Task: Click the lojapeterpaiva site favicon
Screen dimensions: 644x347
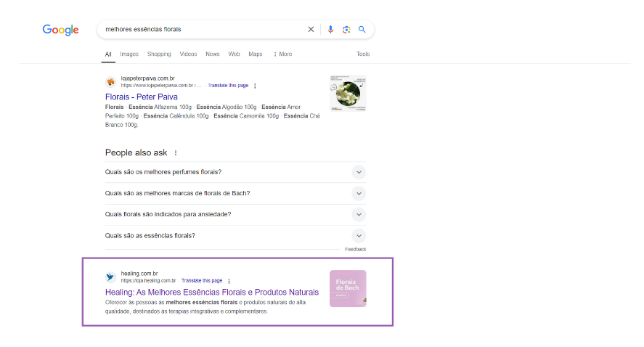Action: [110, 82]
